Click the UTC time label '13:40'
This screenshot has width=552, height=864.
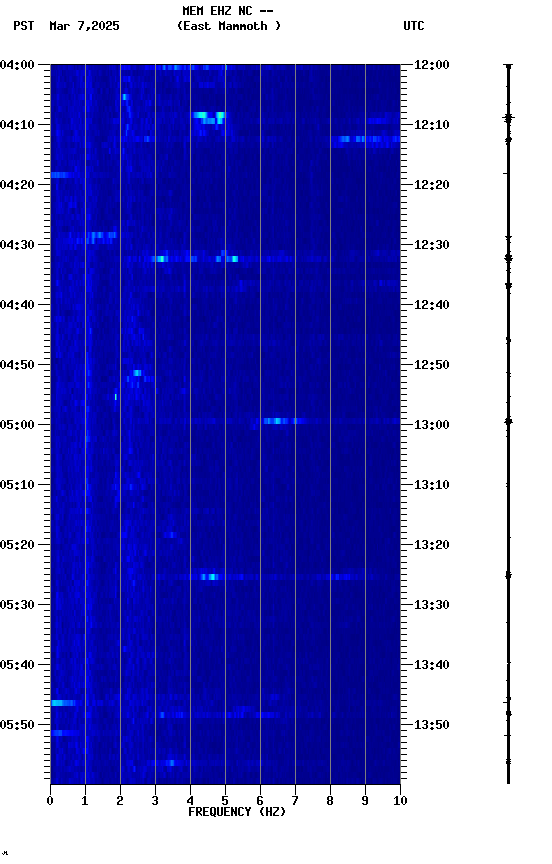(432, 665)
